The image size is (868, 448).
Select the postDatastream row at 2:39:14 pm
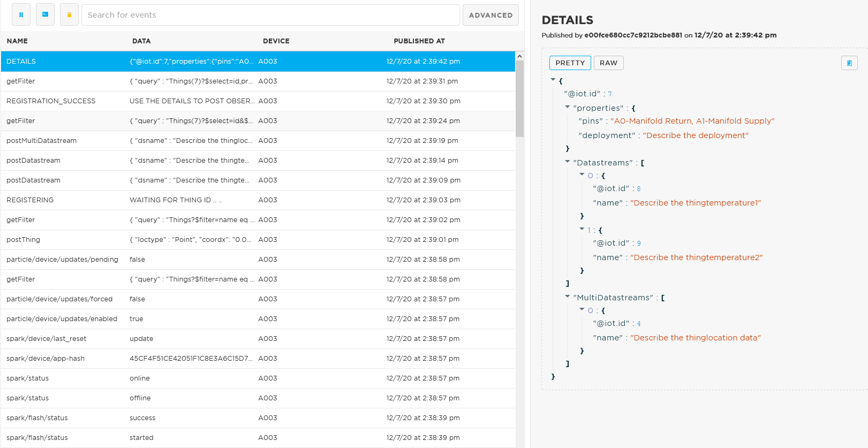point(258,161)
